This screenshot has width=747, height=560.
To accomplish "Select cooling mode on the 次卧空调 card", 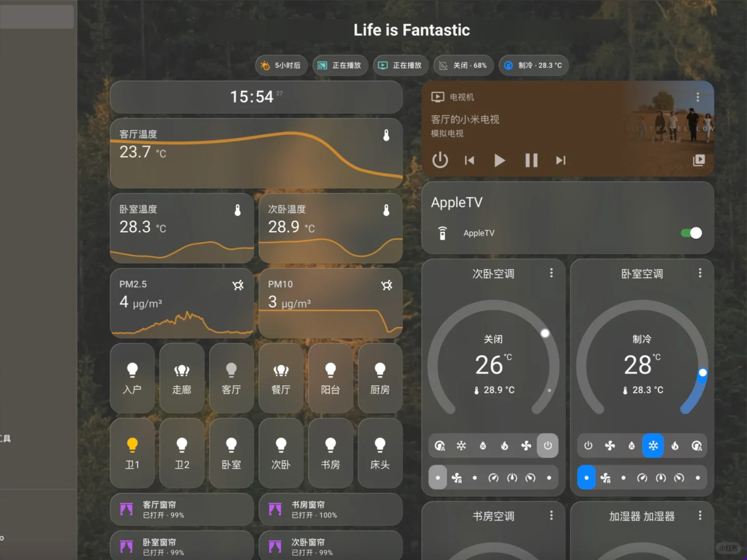I will click(x=461, y=445).
